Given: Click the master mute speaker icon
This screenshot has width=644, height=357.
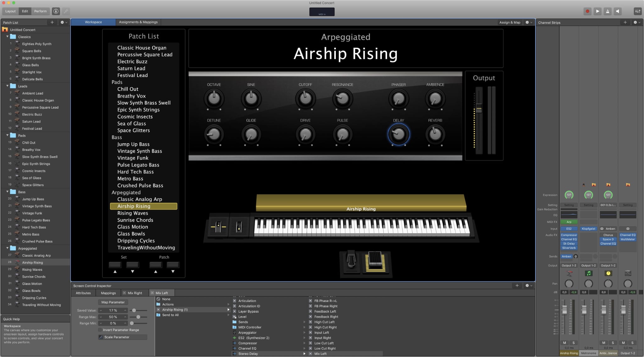Looking at the screenshot, I should click(618, 11).
